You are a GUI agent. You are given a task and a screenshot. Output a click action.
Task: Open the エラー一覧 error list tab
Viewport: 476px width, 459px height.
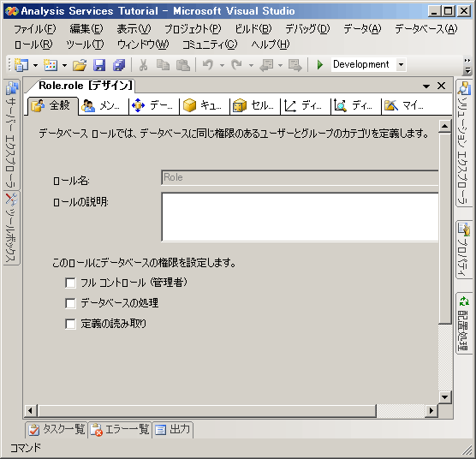[x=120, y=430]
